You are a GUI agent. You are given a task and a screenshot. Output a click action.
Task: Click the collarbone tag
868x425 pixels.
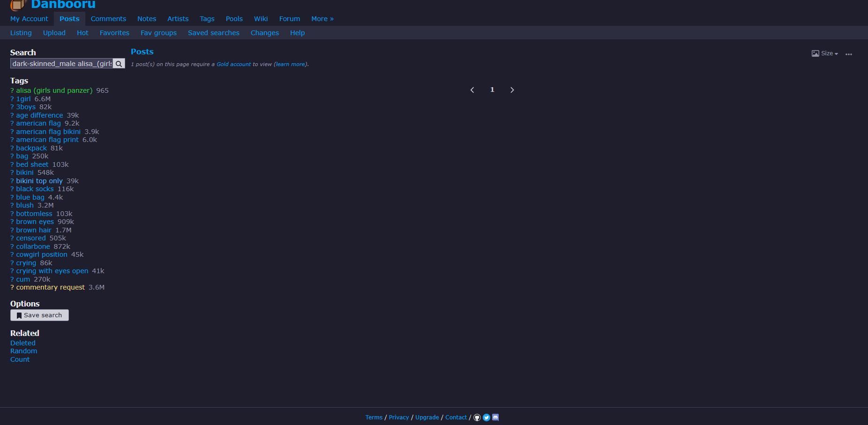33,246
